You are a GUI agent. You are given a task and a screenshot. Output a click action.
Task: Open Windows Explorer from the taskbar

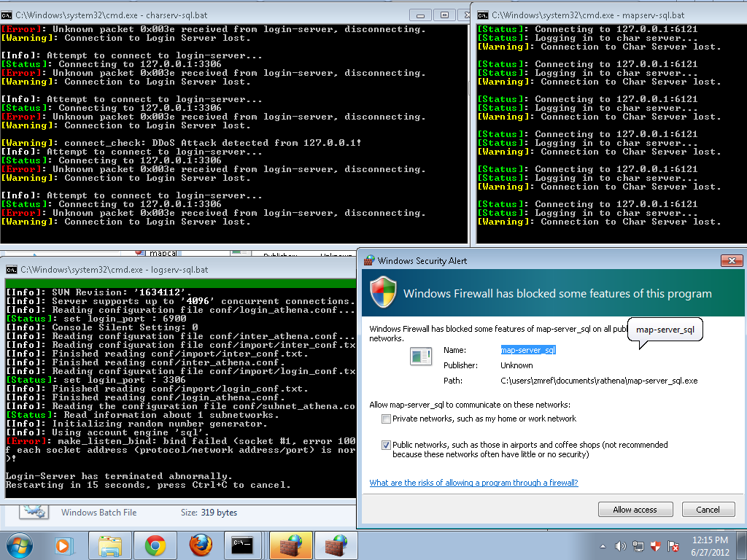(x=110, y=545)
